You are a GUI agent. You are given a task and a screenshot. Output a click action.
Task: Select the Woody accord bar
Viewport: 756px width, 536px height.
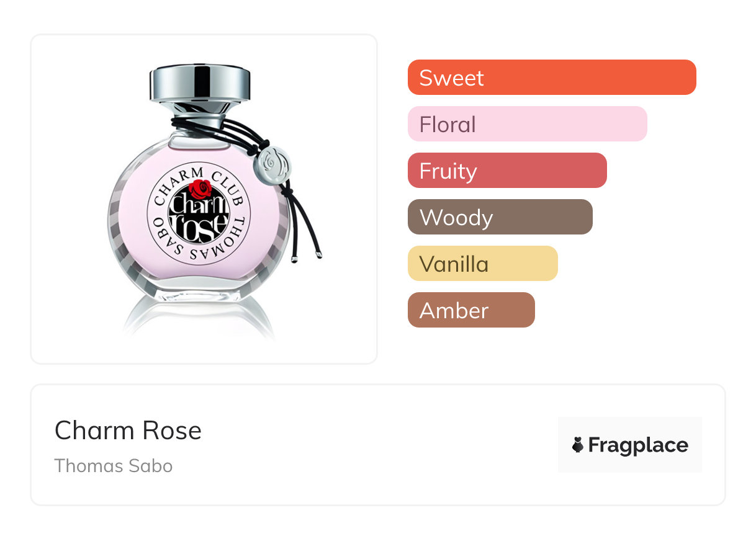pos(500,217)
